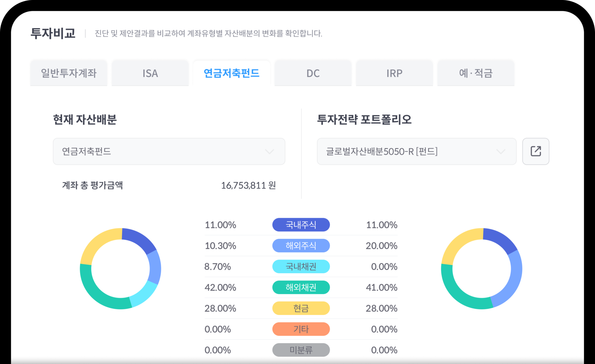
Task: Open portfolio details via external link icon
Action: coord(535,151)
